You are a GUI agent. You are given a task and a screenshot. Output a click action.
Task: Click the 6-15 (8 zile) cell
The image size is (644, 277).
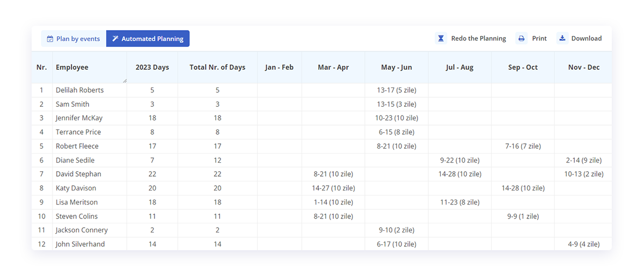pyautogui.click(x=397, y=132)
